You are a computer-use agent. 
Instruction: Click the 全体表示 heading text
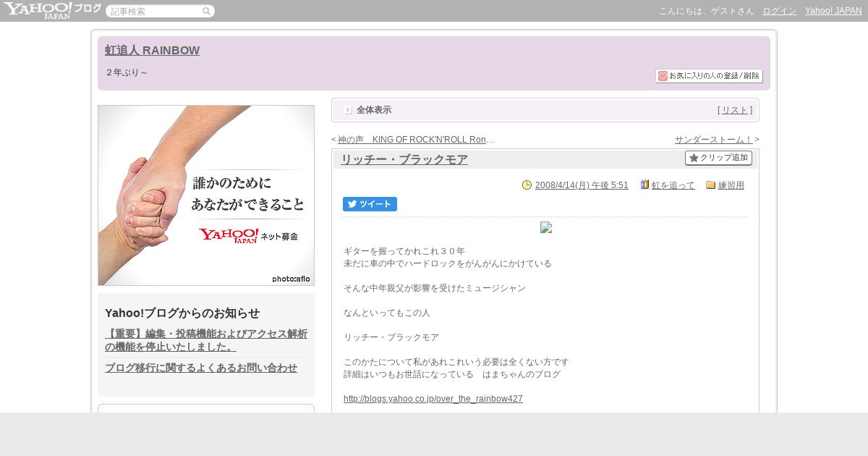(x=374, y=110)
